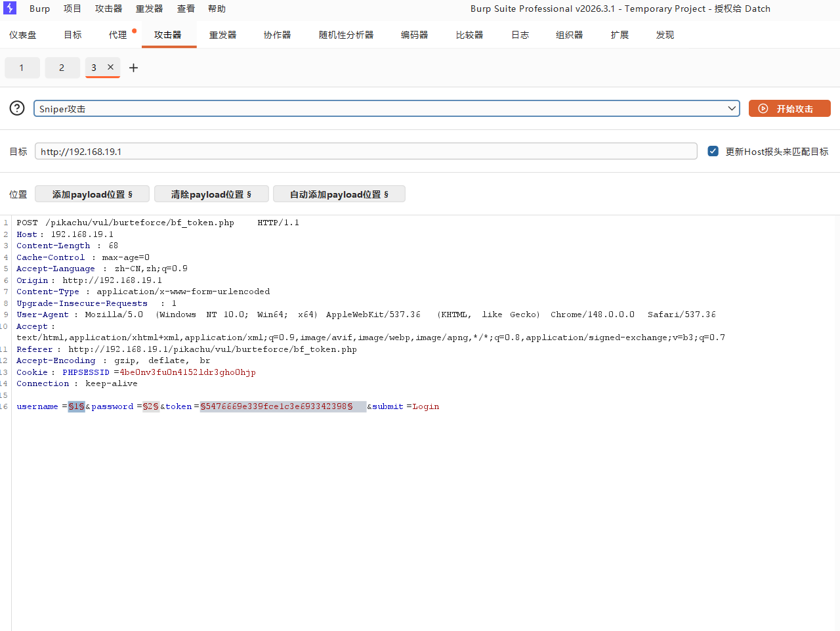Switch to the 重发器 main tab
Image resolution: width=840 pixels, height=631 pixels.
click(223, 35)
